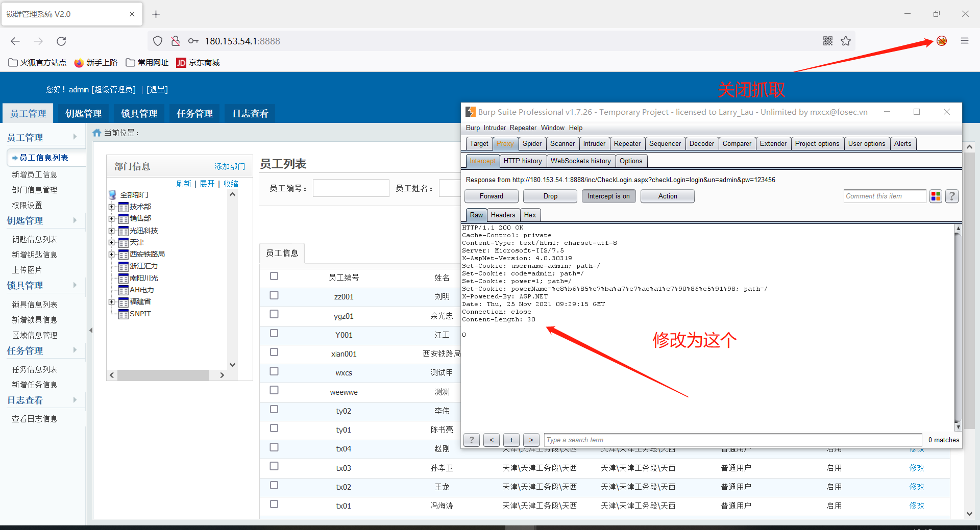The height and width of the screenshot is (530, 980).
Task: Click the plus search options button in Burp
Action: (x=511, y=440)
